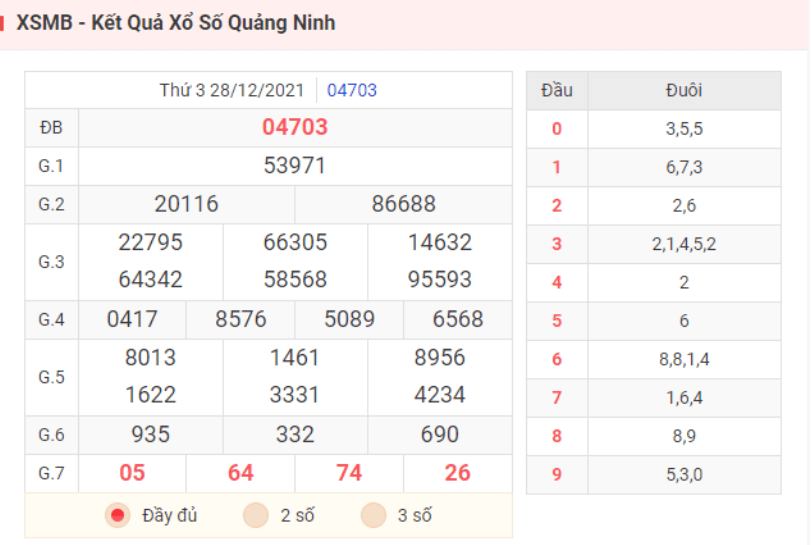This screenshot has width=811, height=545.
Task: Click the G.3 row label
Action: 51,262
